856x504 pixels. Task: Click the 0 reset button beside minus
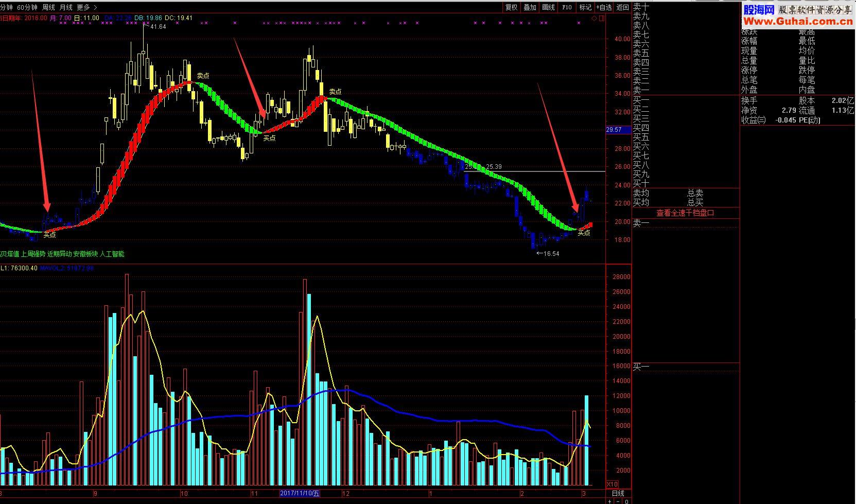tap(626, 501)
